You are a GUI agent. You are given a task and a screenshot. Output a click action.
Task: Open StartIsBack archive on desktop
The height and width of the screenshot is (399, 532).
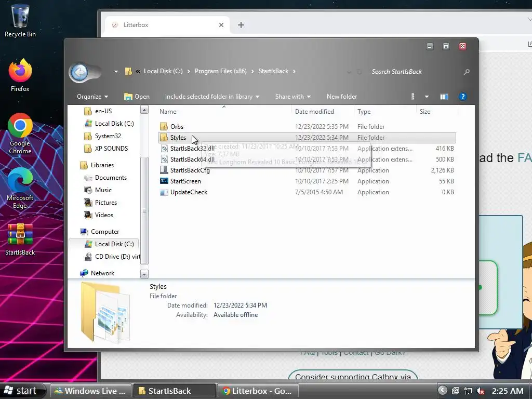tap(20, 240)
